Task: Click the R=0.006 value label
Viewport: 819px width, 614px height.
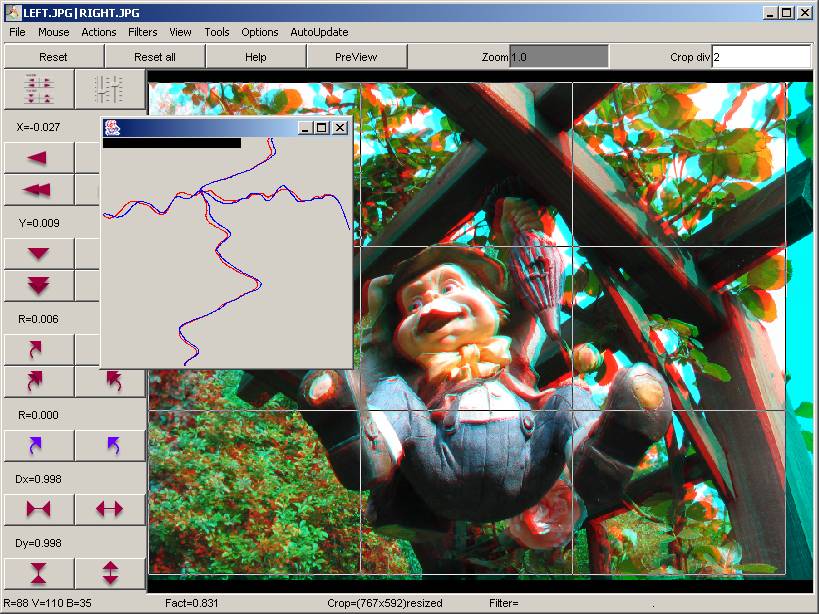Action: tap(38, 319)
